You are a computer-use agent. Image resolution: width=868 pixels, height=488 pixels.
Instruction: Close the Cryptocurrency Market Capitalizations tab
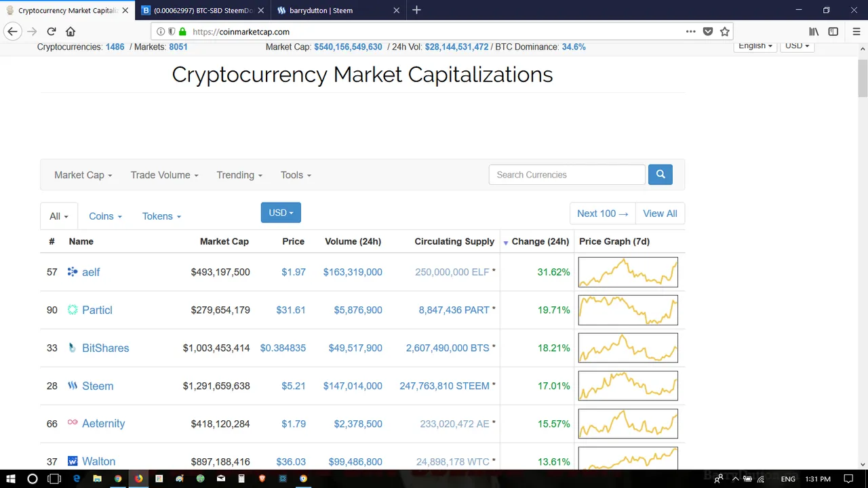[x=125, y=10]
